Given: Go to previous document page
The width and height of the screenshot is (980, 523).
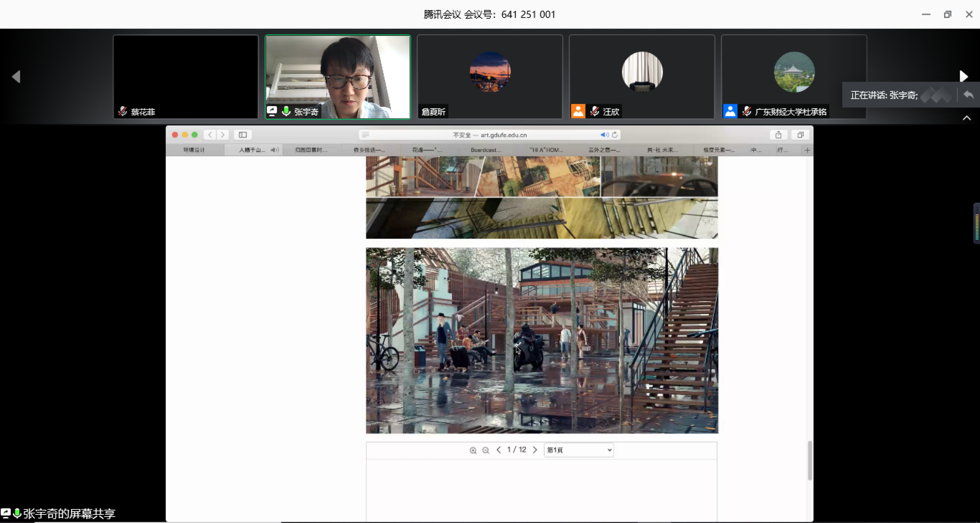Looking at the screenshot, I should pos(499,450).
